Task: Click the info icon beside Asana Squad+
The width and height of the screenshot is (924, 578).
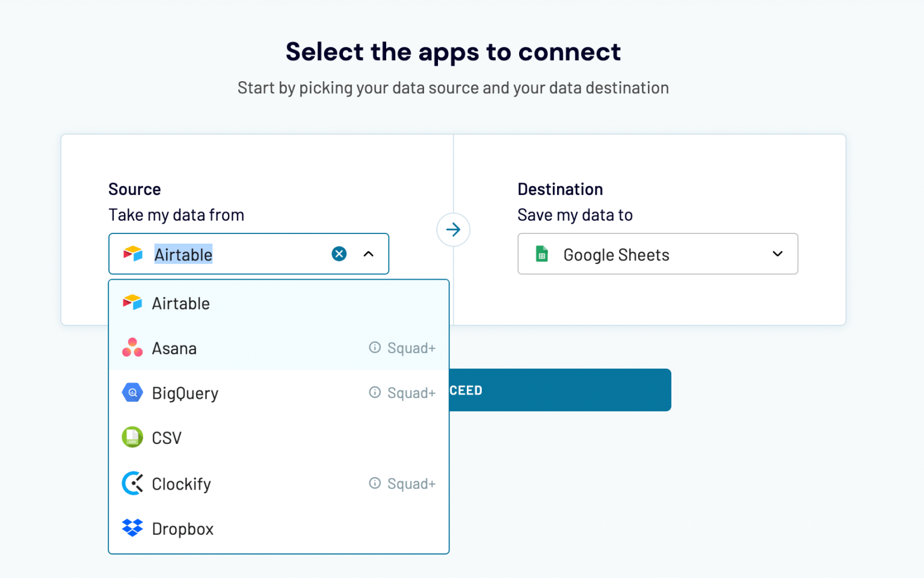Action: pos(375,348)
